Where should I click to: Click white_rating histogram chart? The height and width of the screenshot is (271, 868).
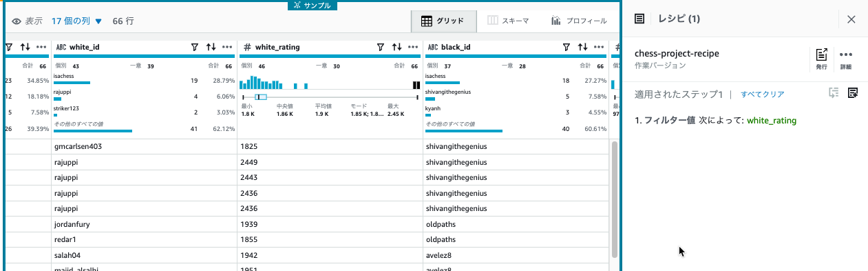pos(330,82)
